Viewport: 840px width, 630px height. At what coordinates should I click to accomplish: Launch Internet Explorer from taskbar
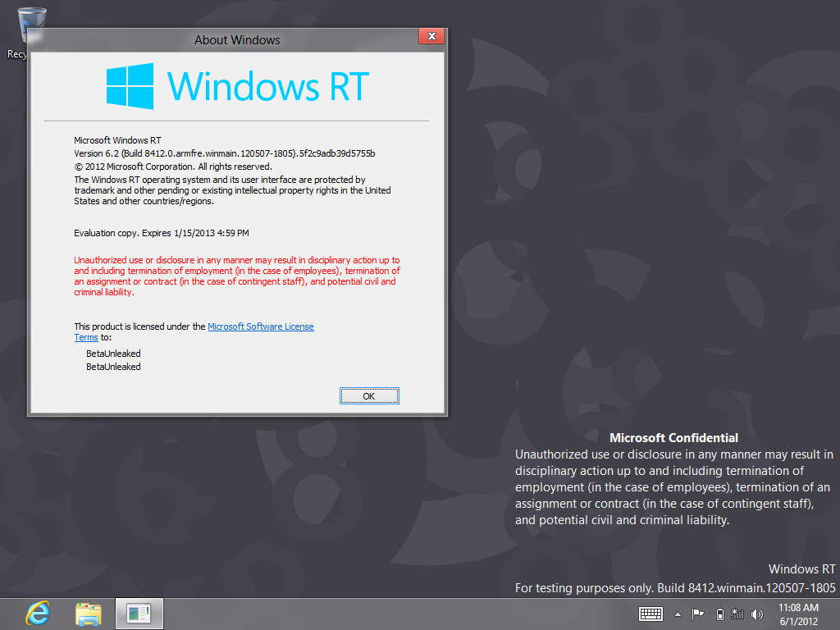(38, 614)
